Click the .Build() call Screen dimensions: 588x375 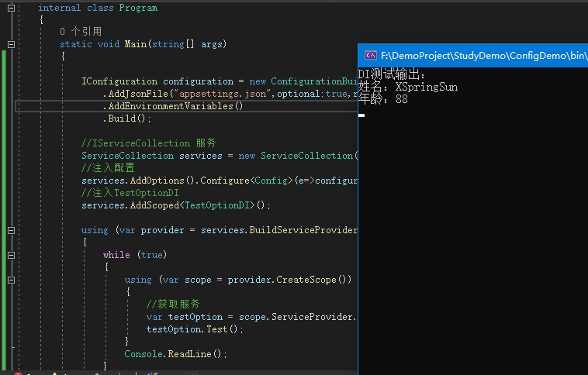point(126,119)
